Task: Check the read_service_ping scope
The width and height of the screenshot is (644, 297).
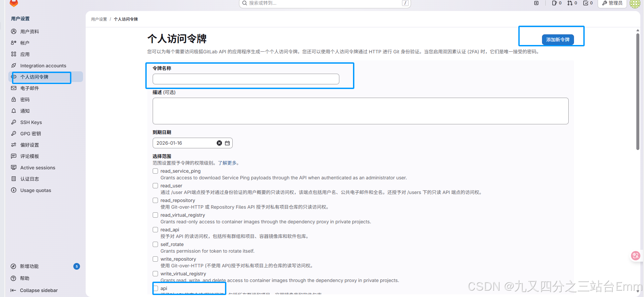Action: (x=155, y=171)
